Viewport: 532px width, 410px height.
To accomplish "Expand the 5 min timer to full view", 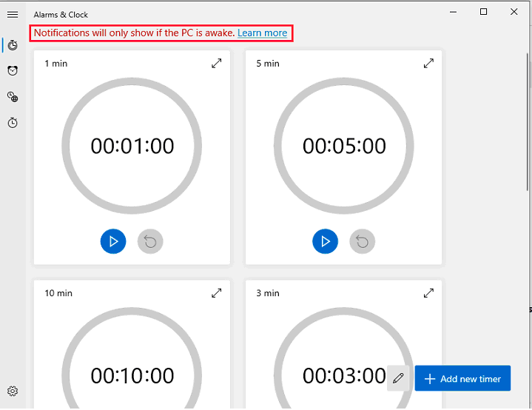I will [x=428, y=64].
